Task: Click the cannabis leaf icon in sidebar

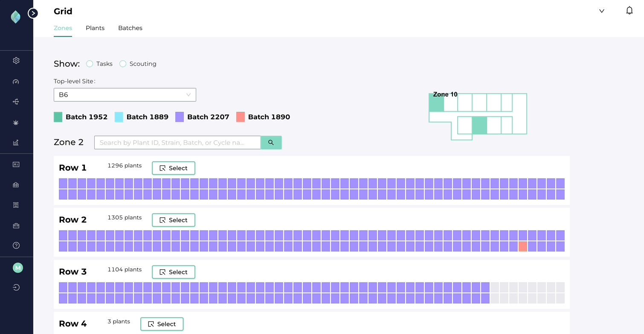Action: point(16,123)
